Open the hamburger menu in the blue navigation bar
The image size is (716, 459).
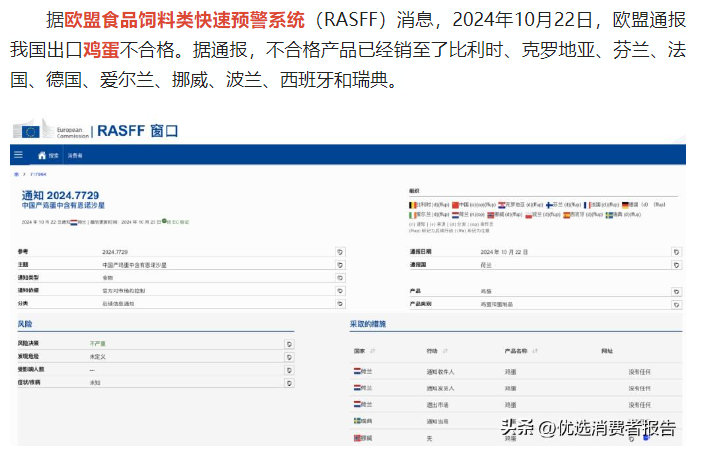click(18, 155)
